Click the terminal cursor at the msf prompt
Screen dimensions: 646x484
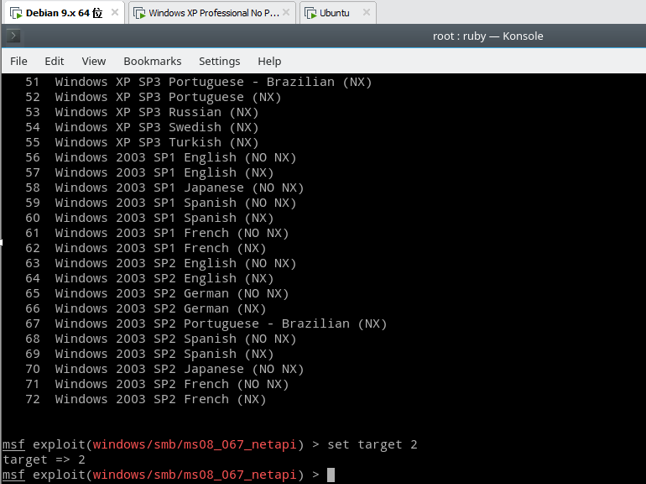[331, 475]
